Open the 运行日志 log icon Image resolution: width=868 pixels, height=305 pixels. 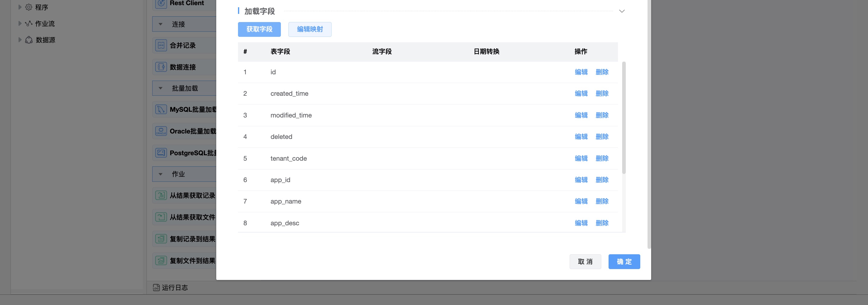[156, 287]
